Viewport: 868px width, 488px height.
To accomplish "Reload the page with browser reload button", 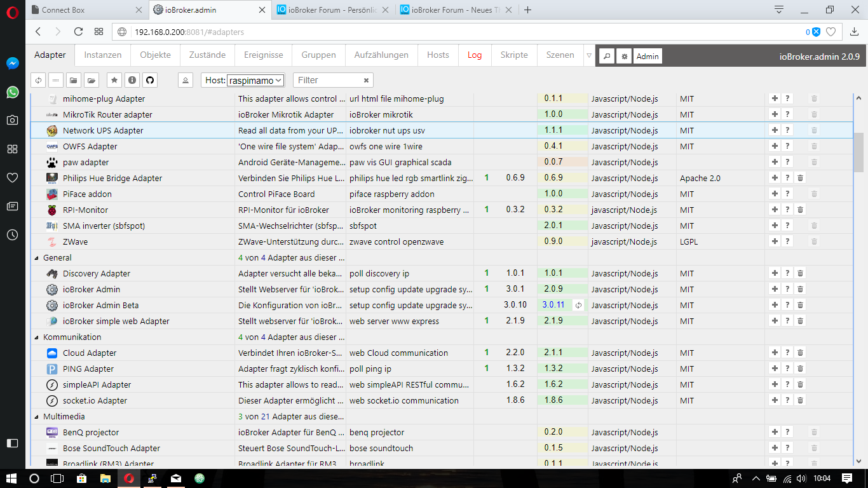I will pos(78,32).
